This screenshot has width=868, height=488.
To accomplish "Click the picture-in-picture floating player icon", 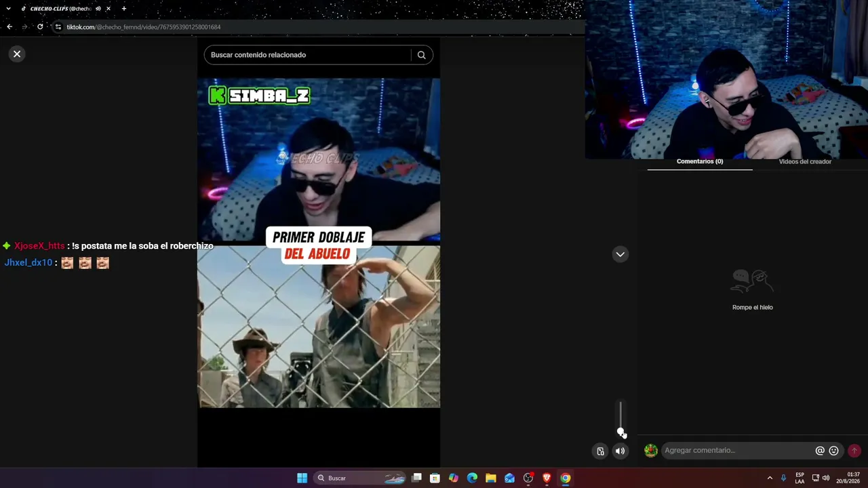I will coord(600,451).
